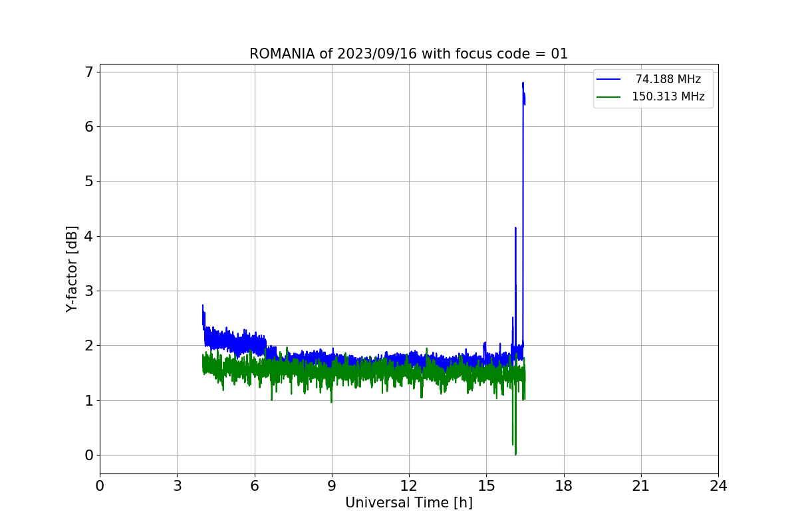Click the '150.313 MHz' legend label
The image size is (798, 532).
tap(668, 96)
